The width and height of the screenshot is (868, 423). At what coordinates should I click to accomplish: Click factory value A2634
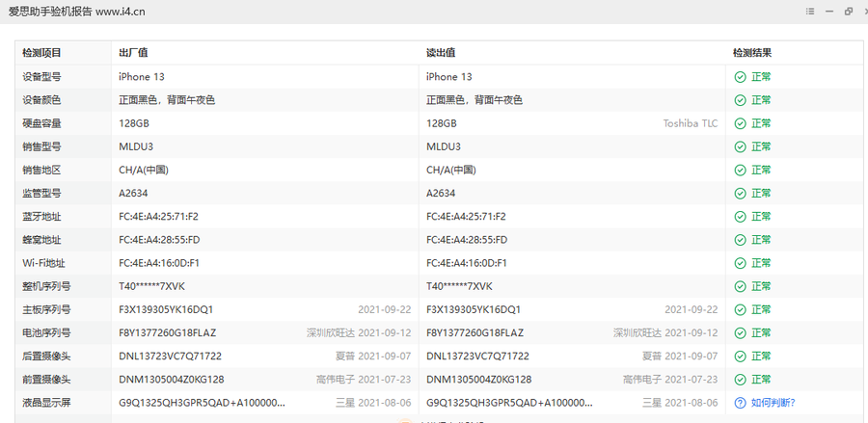133,193
